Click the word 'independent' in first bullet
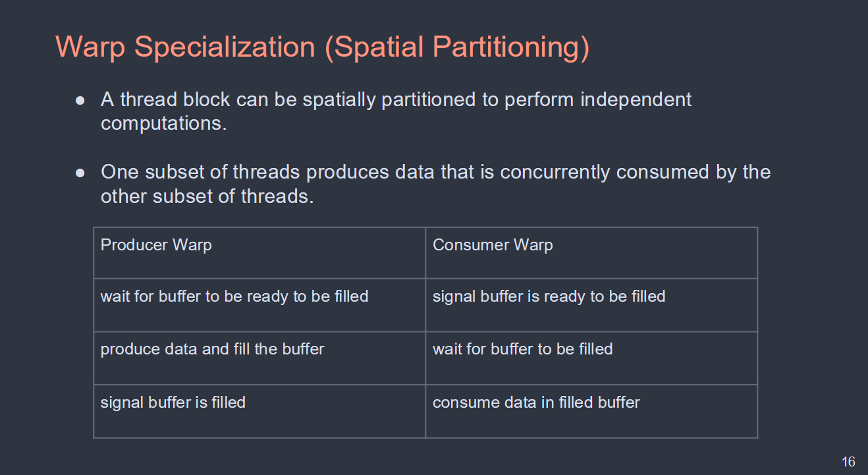 click(x=636, y=100)
